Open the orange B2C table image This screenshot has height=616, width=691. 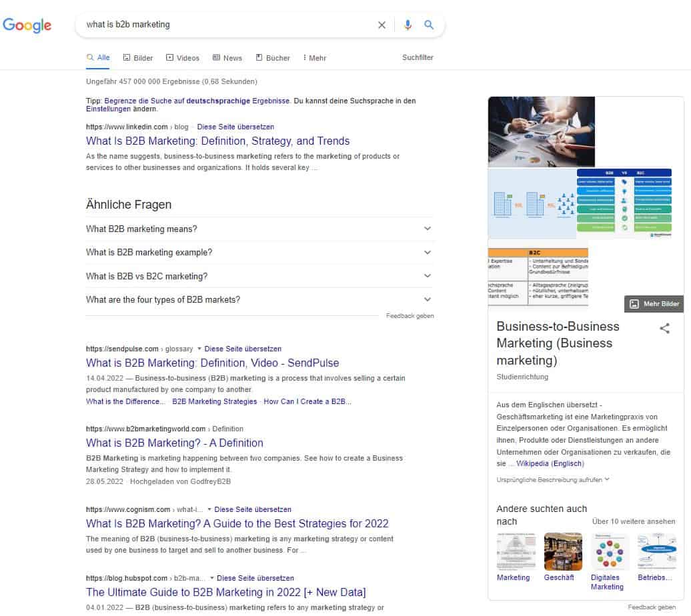pyautogui.click(x=538, y=277)
